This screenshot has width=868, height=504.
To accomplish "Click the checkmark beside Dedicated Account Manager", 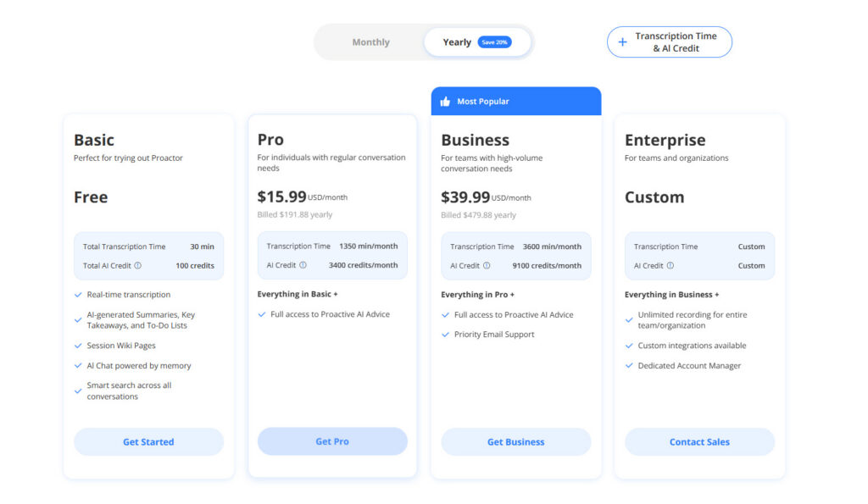I will tap(630, 365).
